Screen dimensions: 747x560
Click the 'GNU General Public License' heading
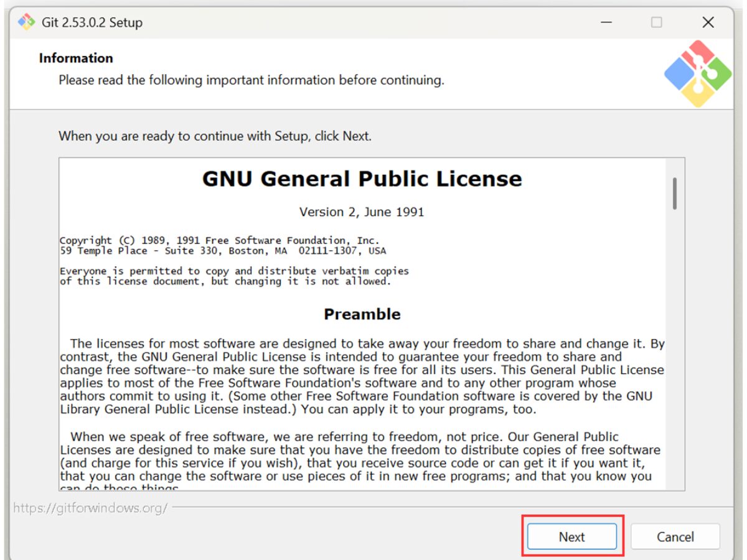tap(362, 179)
